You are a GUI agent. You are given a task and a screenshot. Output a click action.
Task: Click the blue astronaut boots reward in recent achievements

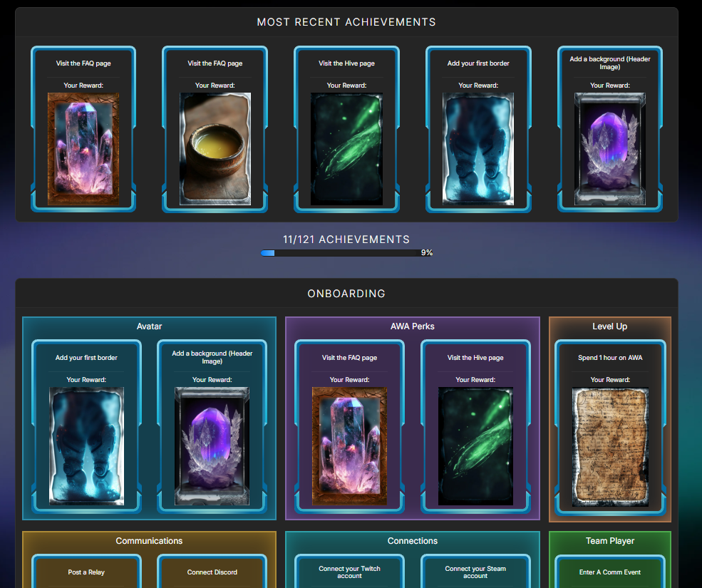(x=478, y=149)
